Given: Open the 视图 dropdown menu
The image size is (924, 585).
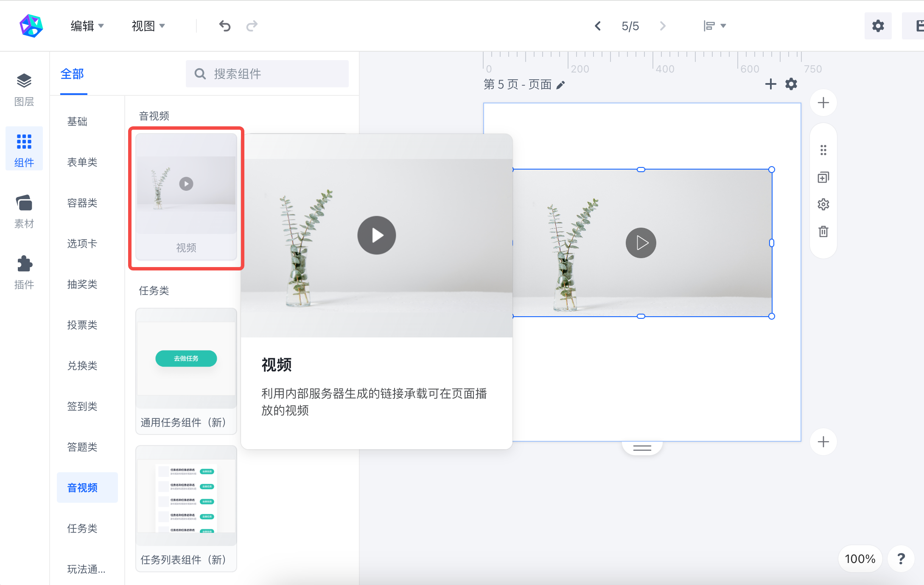Looking at the screenshot, I should click(x=148, y=26).
